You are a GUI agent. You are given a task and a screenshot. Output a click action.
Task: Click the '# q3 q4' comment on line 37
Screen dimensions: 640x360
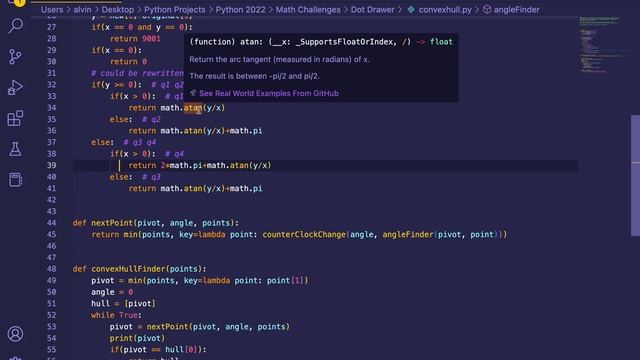click(139, 142)
